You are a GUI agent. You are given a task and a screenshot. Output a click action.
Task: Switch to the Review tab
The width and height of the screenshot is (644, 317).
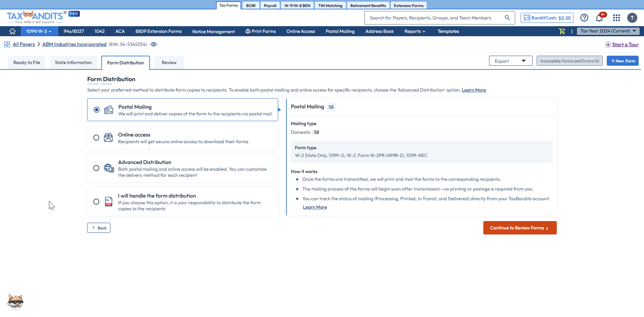click(169, 62)
